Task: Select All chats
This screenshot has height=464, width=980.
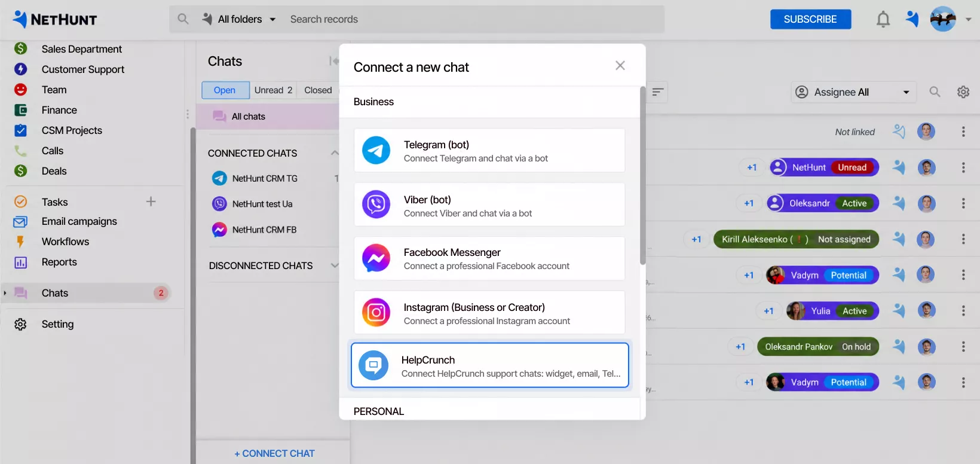Action: (x=268, y=117)
